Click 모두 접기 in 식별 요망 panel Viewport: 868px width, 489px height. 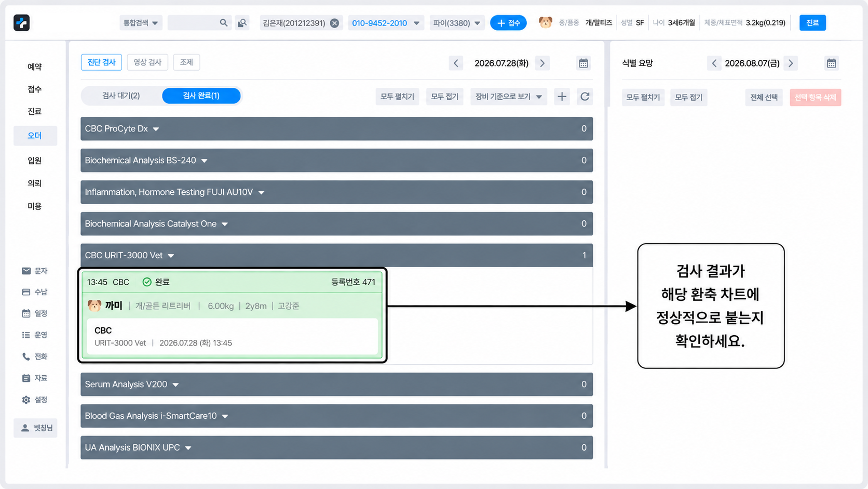[x=689, y=97]
